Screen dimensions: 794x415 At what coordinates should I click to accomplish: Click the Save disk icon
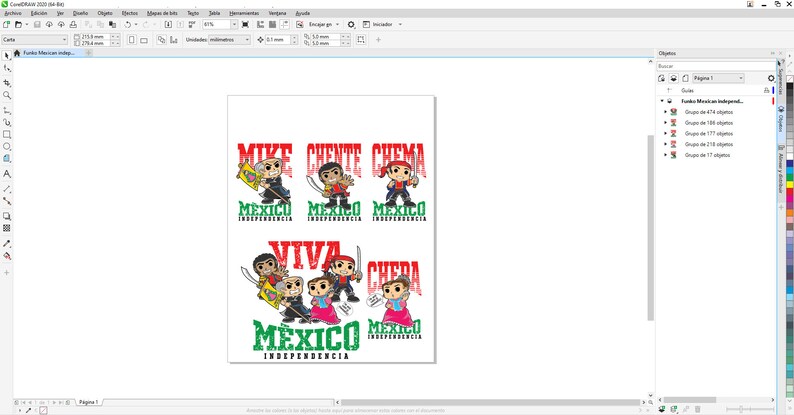pos(37,24)
